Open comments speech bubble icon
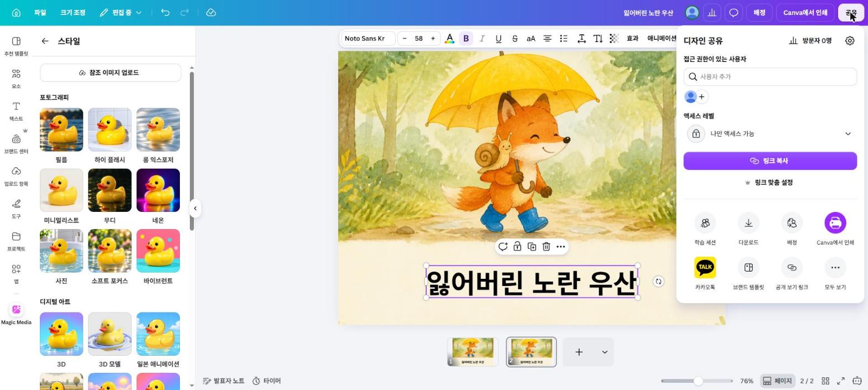 733,12
